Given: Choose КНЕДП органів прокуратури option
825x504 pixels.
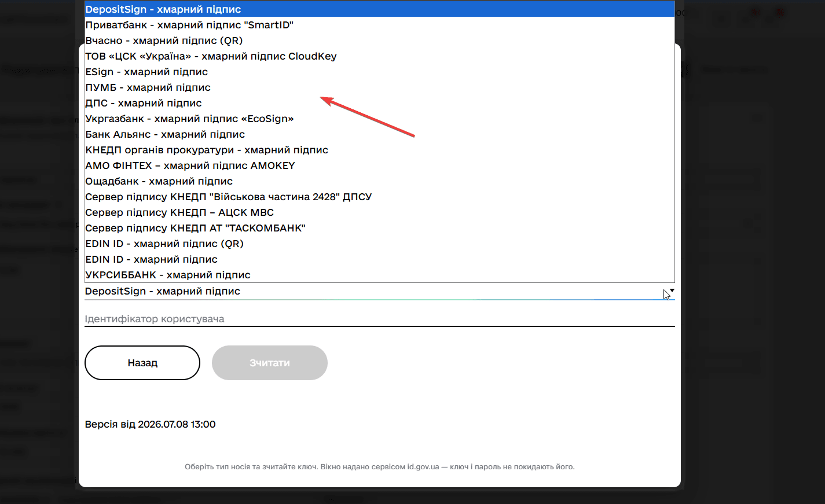Looking at the screenshot, I should click(x=380, y=150).
